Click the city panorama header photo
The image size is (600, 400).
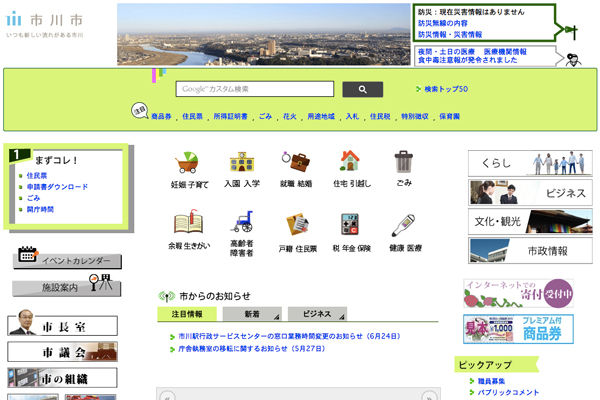[264, 34]
